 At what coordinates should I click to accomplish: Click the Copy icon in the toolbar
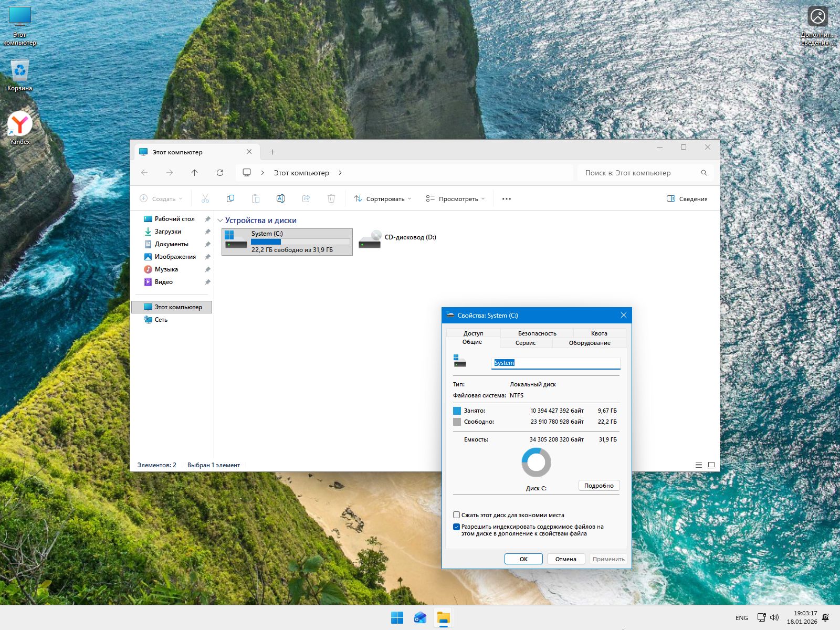pyautogui.click(x=230, y=198)
